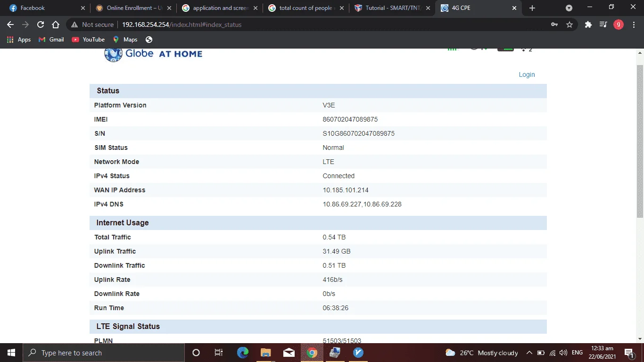Click the Platform Version value V3E

tap(329, 105)
